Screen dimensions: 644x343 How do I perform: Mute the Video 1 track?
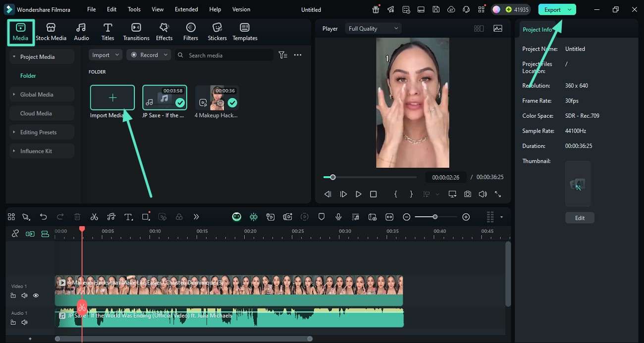pos(24,295)
